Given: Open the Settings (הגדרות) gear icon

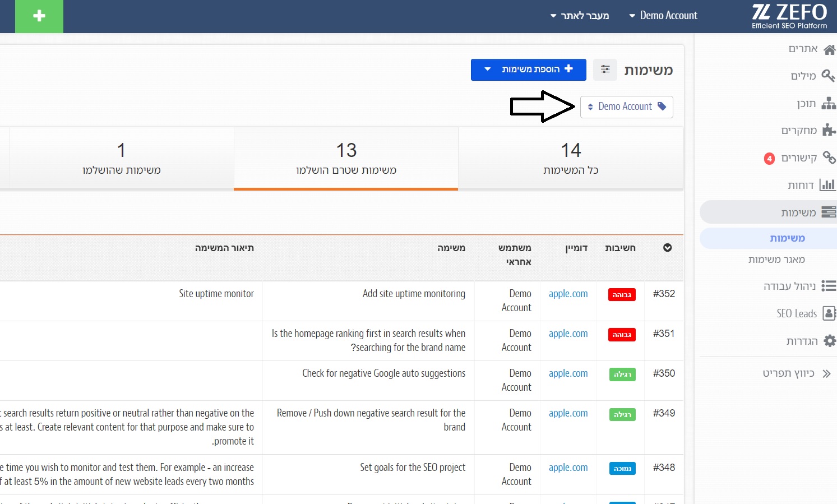Looking at the screenshot, I should click(830, 341).
